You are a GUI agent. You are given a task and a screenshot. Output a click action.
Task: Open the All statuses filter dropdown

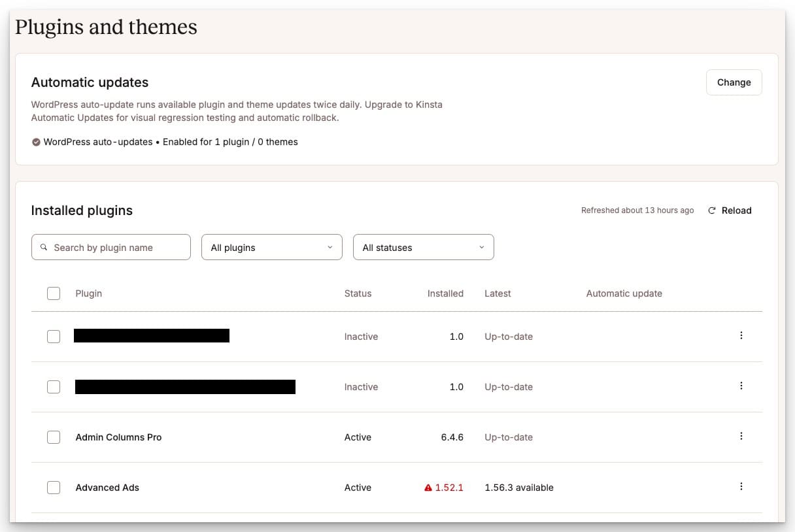(424, 247)
